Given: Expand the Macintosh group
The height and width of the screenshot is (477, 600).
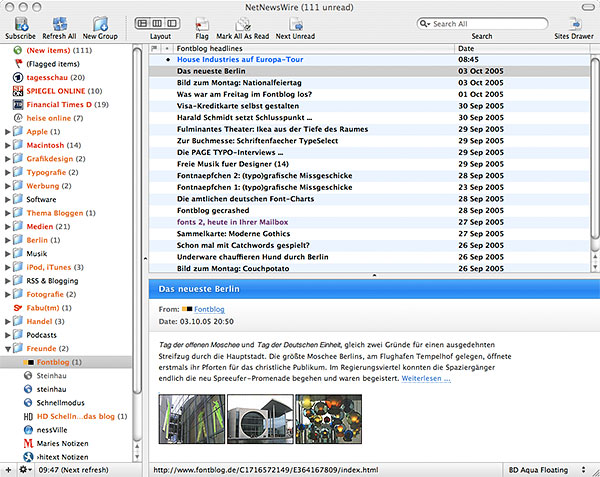Looking at the screenshot, I should 7,145.
